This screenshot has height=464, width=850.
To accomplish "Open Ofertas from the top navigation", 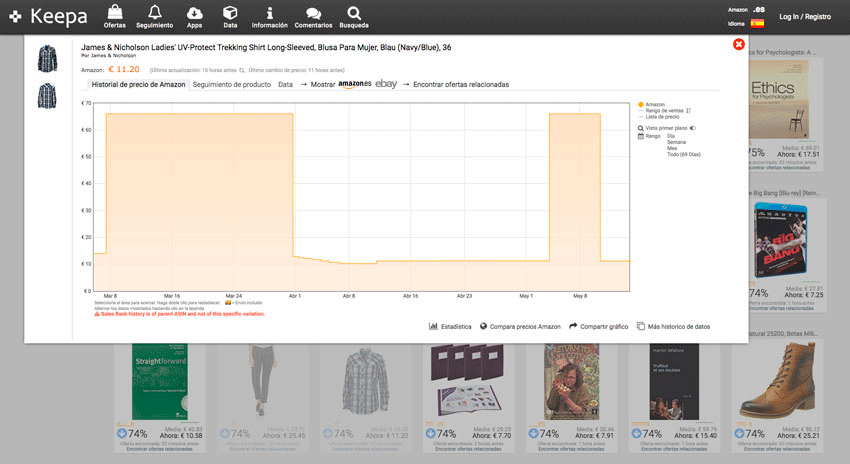I will (114, 17).
